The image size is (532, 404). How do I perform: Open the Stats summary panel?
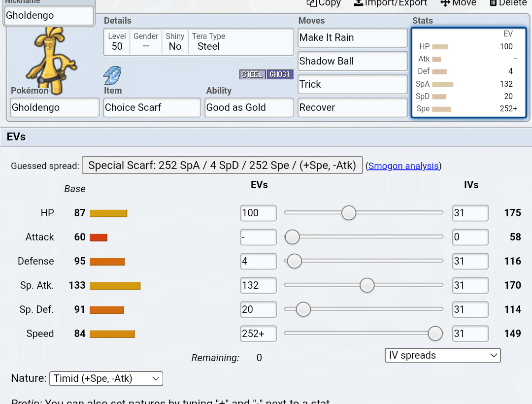[x=469, y=73]
